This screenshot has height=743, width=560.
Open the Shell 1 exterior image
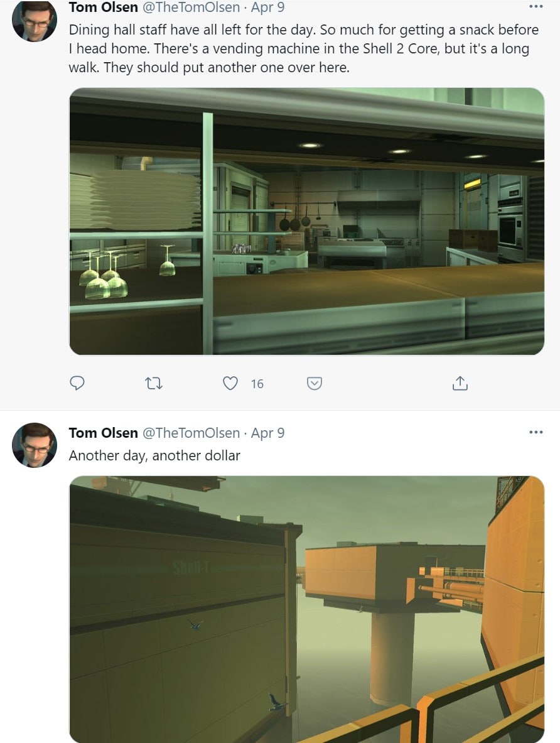pos(307,609)
